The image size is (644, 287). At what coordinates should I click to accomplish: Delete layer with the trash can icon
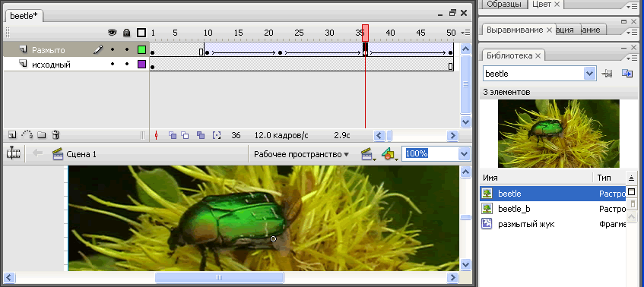(x=56, y=135)
